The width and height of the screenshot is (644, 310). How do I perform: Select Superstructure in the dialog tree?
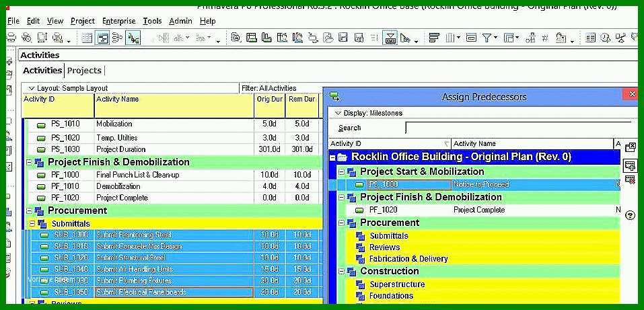397,284
